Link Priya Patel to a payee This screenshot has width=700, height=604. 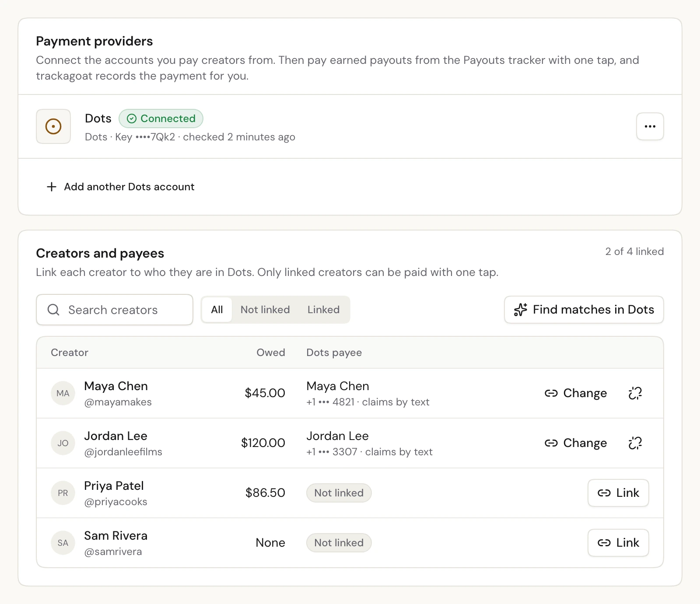click(618, 493)
